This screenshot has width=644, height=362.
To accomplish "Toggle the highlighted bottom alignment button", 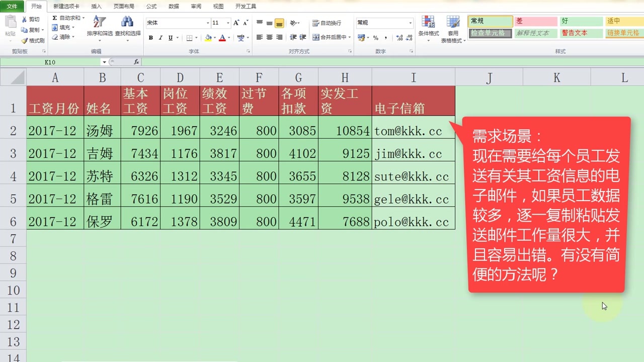I will [x=279, y=23].
